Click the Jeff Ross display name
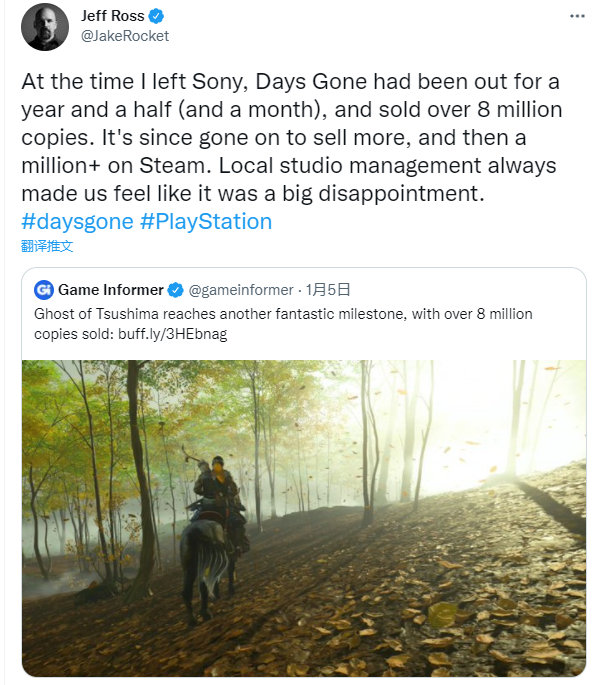602x685 pixels. 112,16
